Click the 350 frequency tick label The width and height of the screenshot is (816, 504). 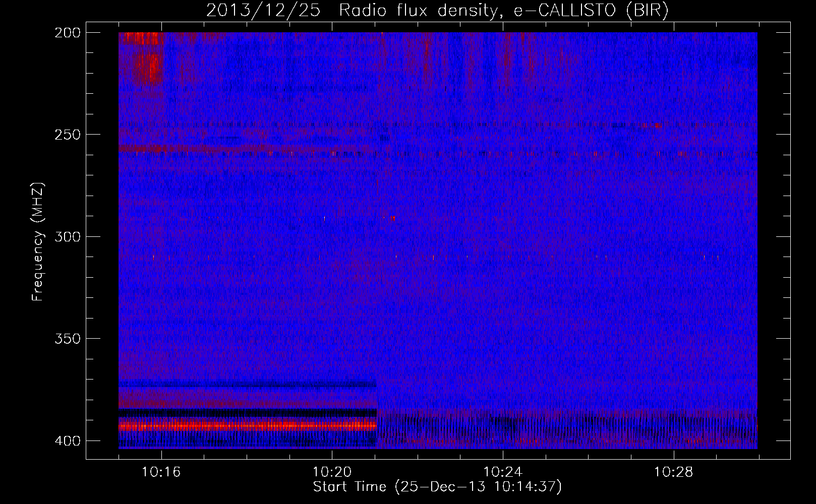68,338
